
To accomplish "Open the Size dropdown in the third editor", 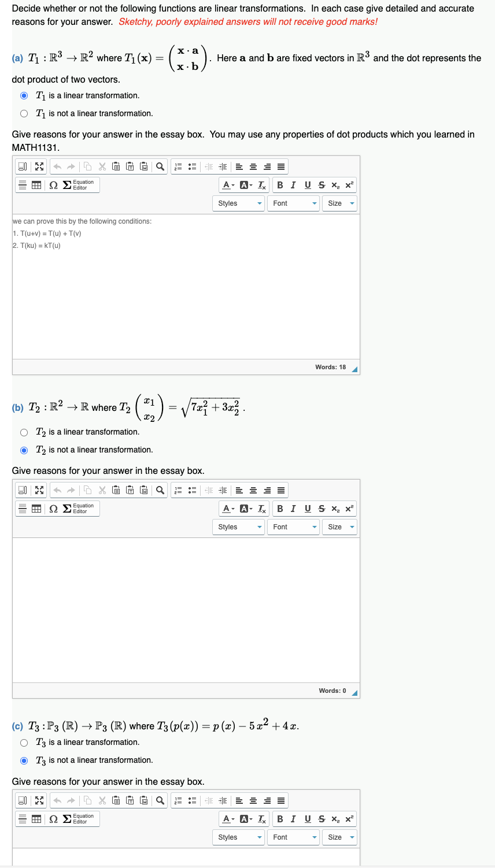I will tap(339, 837).
